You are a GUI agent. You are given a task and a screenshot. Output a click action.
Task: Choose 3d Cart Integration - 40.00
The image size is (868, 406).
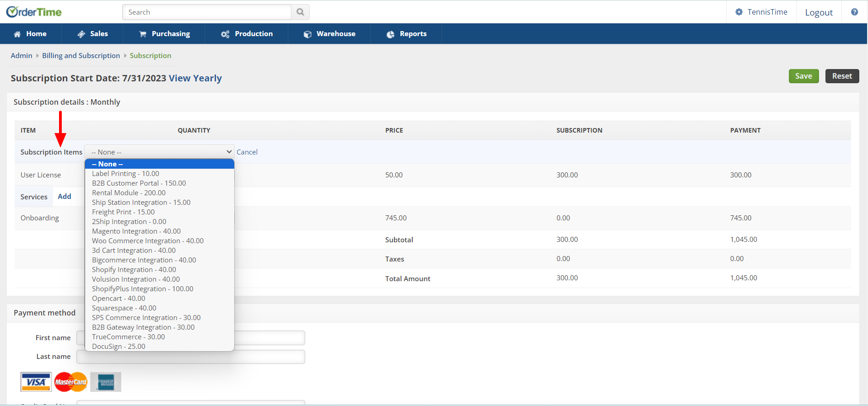click(x=160, y=251)
